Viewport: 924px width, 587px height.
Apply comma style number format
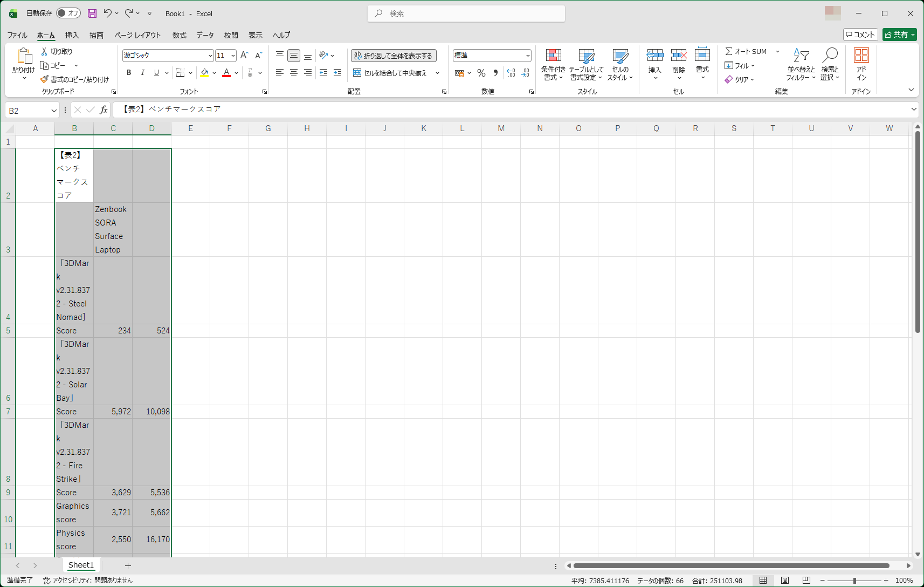495,73
